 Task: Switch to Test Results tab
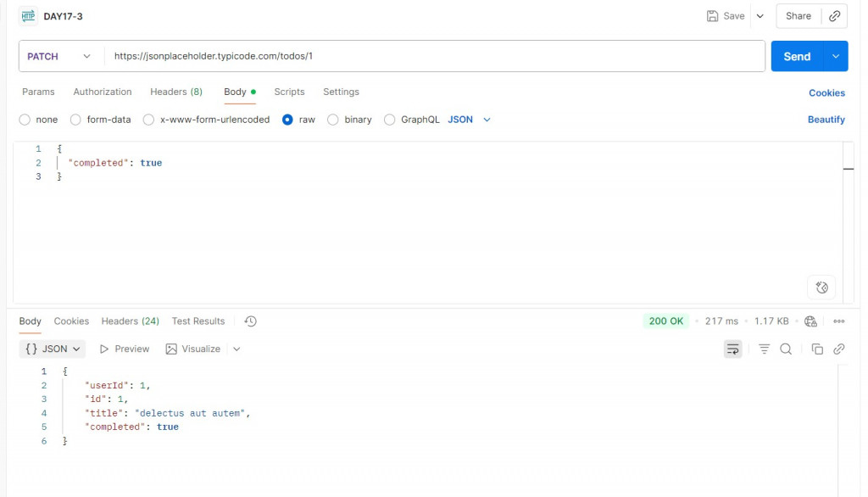pos(198,321)
